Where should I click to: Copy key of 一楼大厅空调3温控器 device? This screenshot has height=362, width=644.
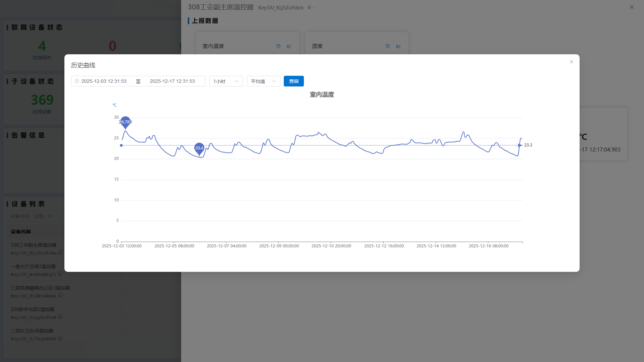pos(60,274)
